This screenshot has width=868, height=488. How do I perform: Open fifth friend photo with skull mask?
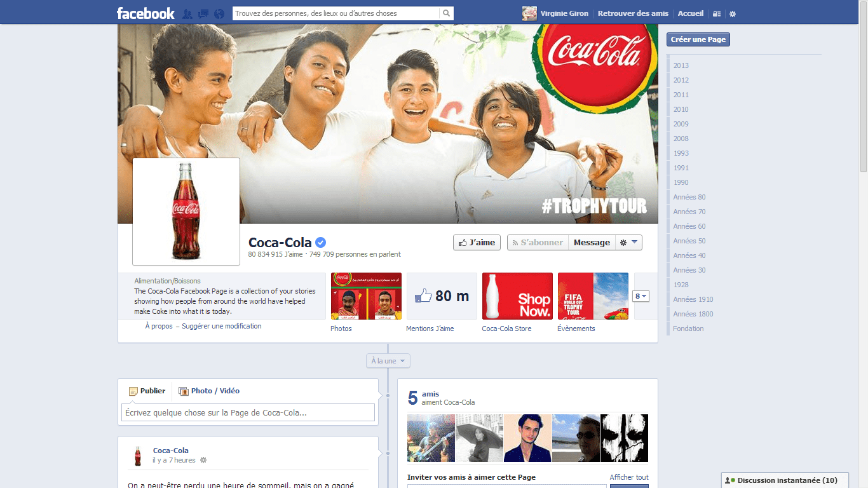click(624, 438)
